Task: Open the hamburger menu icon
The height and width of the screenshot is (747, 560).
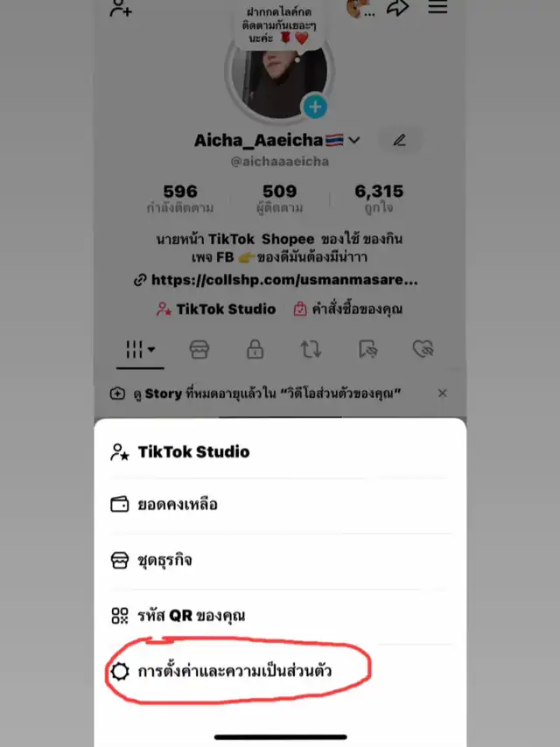Action: [437, 7]
